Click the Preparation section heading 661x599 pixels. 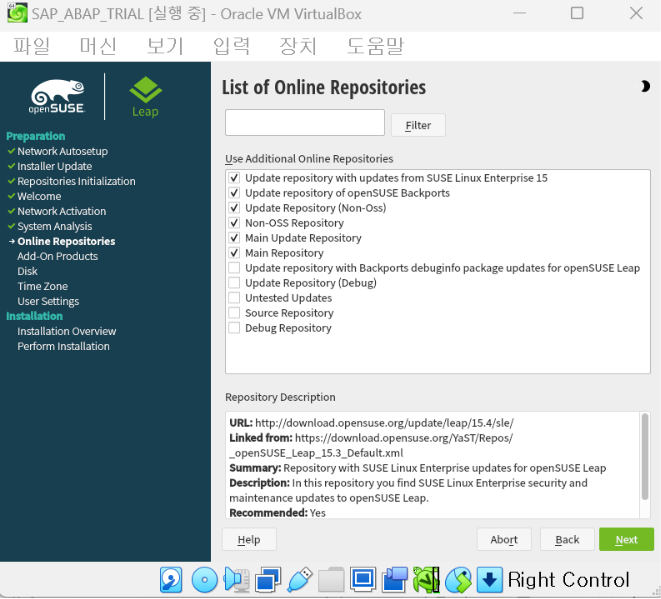coord(35,136)
